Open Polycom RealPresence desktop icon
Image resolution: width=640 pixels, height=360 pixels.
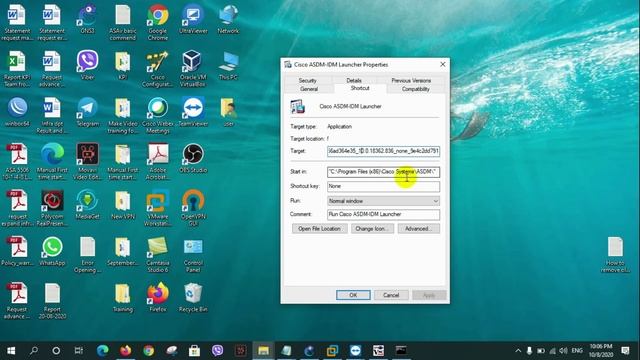[52, 208]
